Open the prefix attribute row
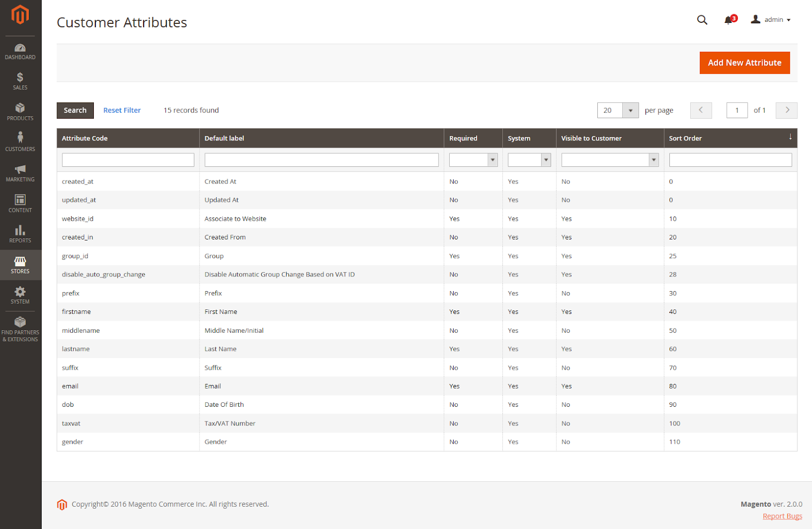Viewport: 812px width, 529px height. coord(427,293)
